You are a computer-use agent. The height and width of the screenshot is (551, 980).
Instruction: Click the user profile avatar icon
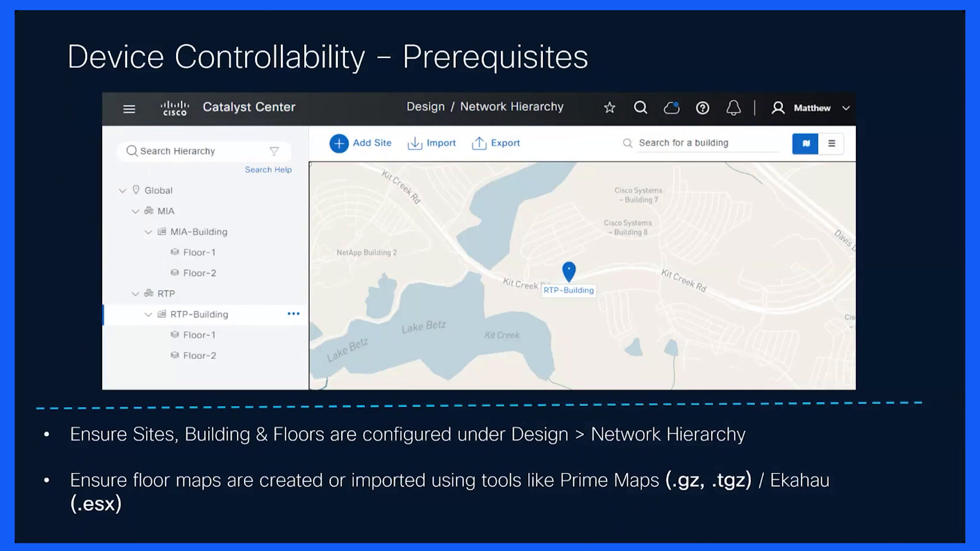(778, 108)
